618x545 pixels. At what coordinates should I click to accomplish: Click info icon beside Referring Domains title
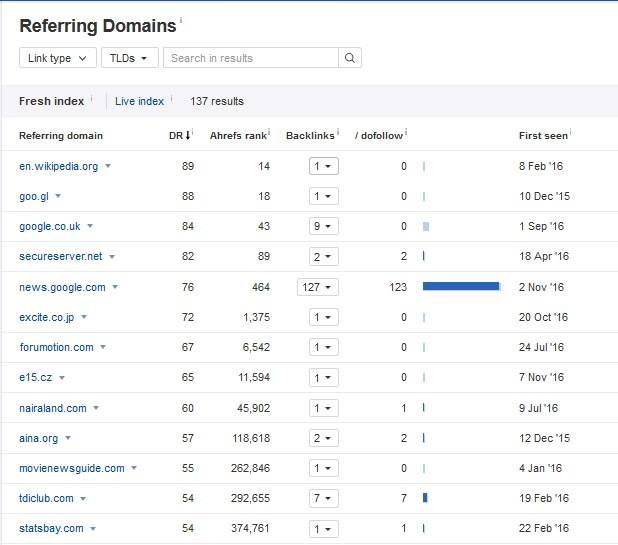point(181,21)
